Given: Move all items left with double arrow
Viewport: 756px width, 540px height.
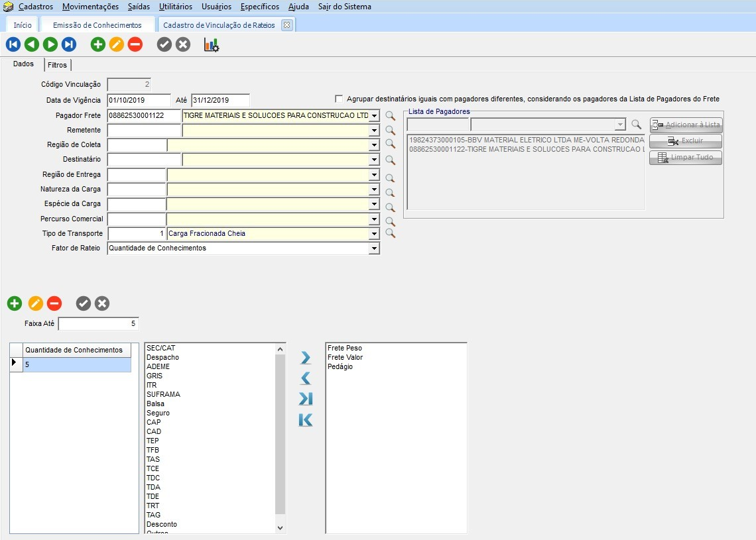Looking at the screenshot, I should pos(305,420).
